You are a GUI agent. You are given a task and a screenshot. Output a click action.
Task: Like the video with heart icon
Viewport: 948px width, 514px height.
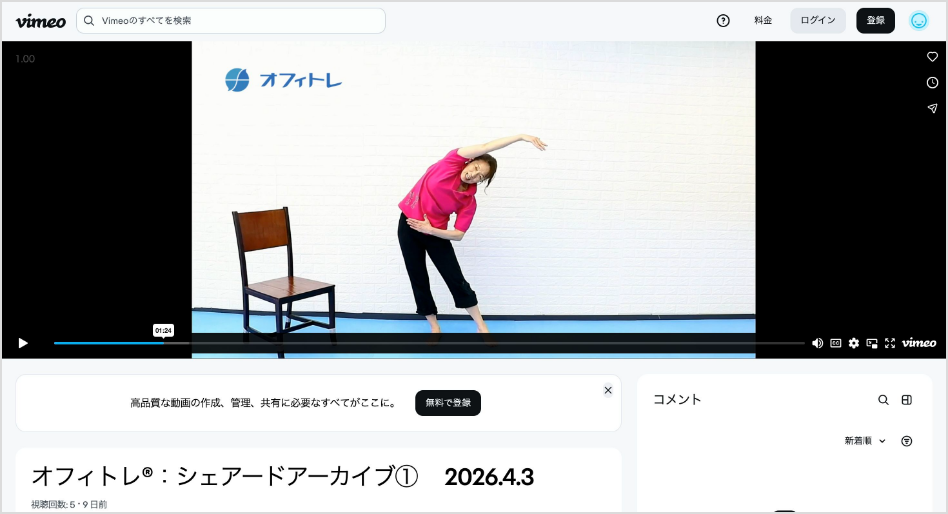(932, 57)
